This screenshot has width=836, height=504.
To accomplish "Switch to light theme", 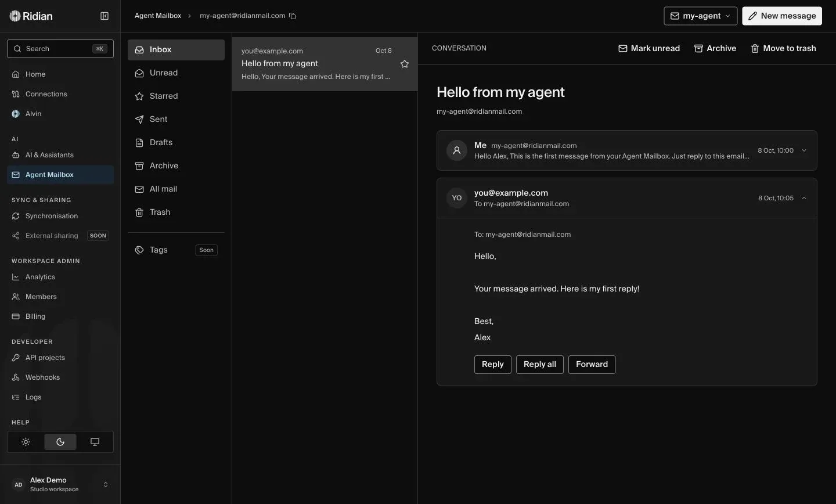I will [x=26, y=442].
